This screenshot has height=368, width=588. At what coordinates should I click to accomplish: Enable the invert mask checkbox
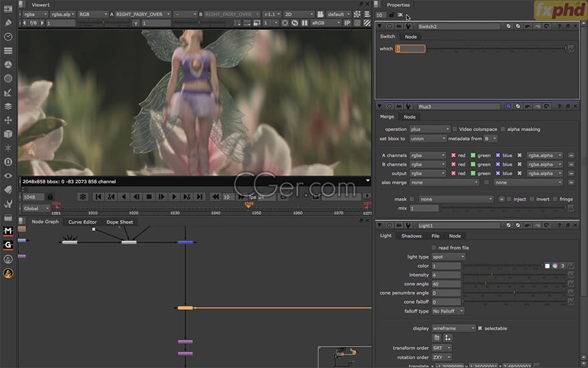point(532,199)
